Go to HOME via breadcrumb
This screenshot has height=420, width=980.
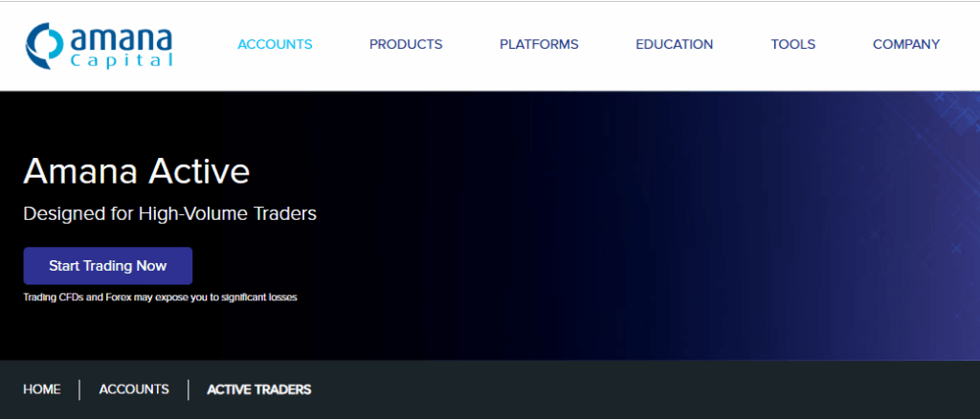[x=42, y=389]
